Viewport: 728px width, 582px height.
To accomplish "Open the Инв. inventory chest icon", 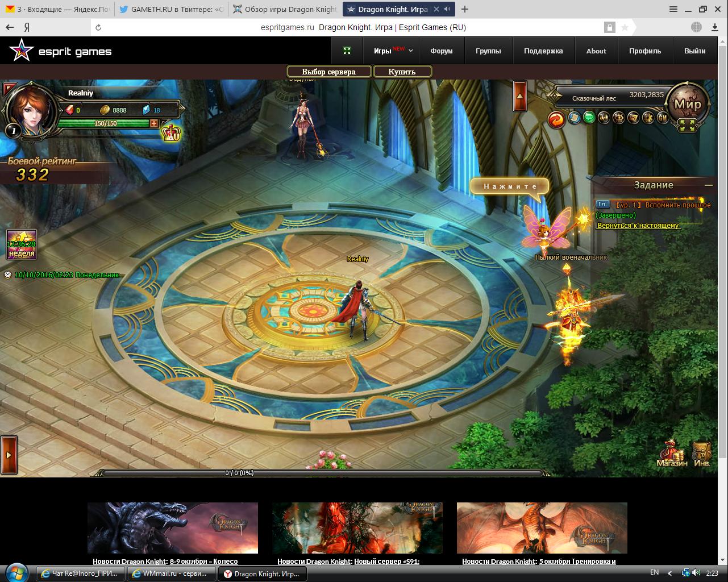I will [x=702, y=454].
